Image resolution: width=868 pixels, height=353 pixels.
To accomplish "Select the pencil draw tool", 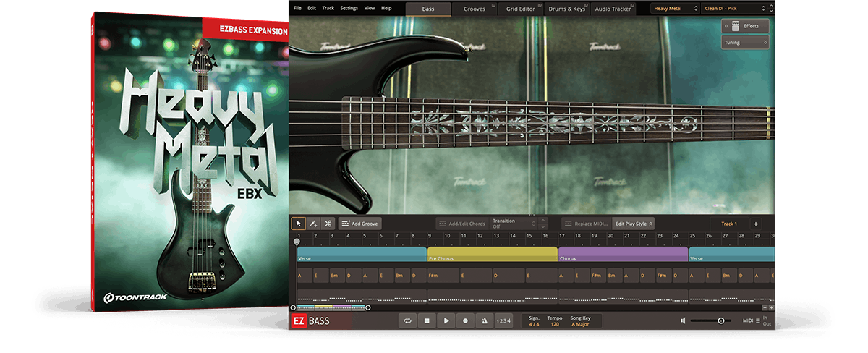I will tap(313, 224).
